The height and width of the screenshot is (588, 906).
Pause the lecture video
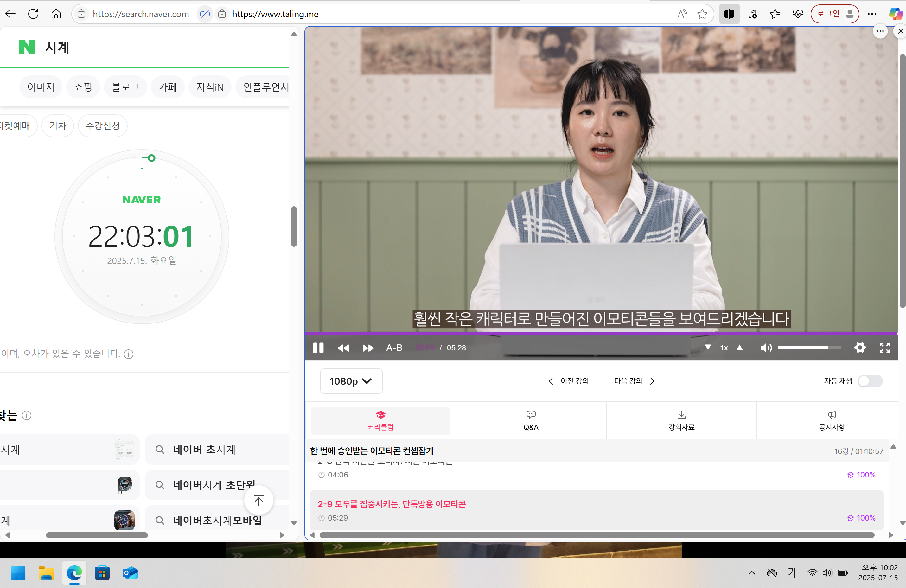pos(318,348)
